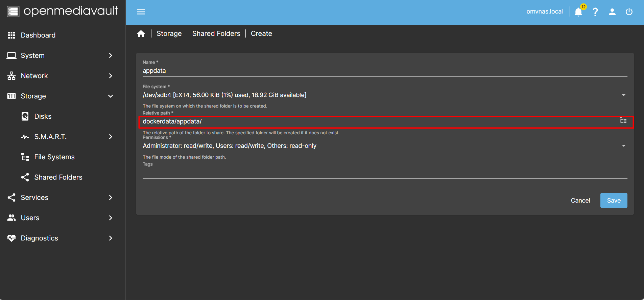Expand the Diagnostics menu chevron

(111, 238)
